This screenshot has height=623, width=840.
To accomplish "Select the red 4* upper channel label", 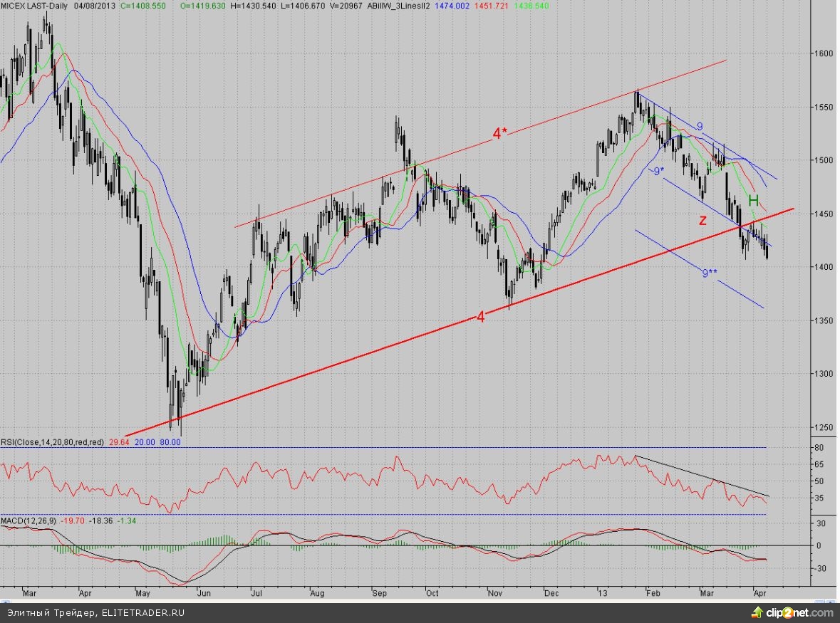I will tap(500, 133).
